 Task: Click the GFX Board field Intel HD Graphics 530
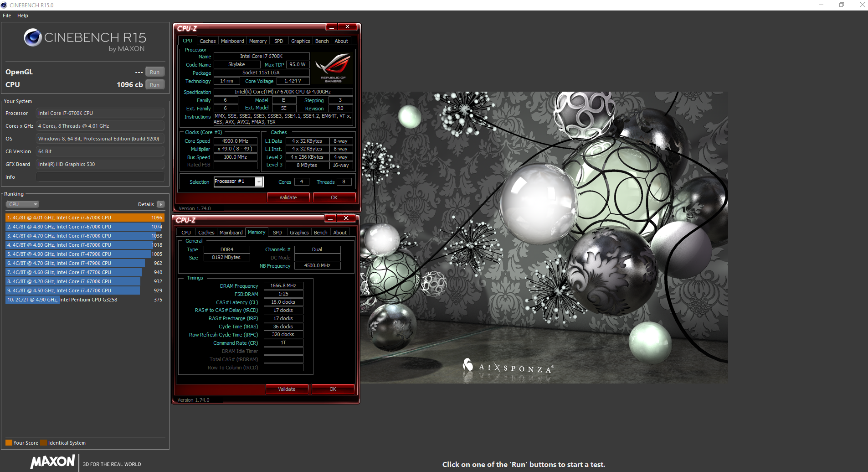[100, 164]
